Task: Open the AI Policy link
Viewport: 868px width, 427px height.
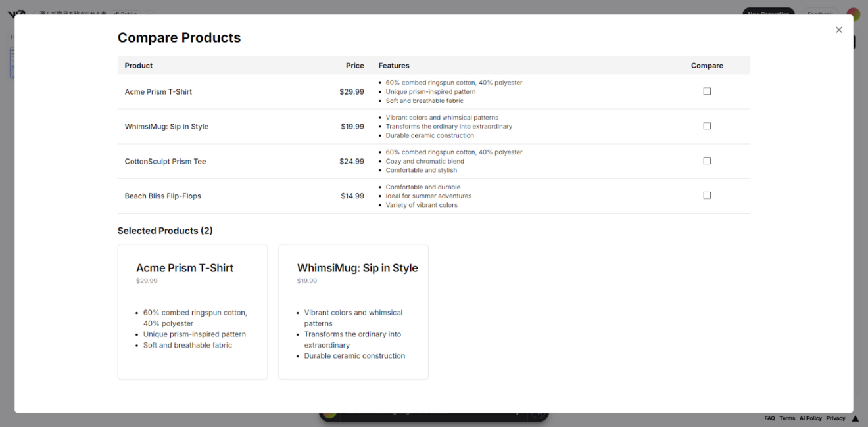Action: (x=811, y=418)
